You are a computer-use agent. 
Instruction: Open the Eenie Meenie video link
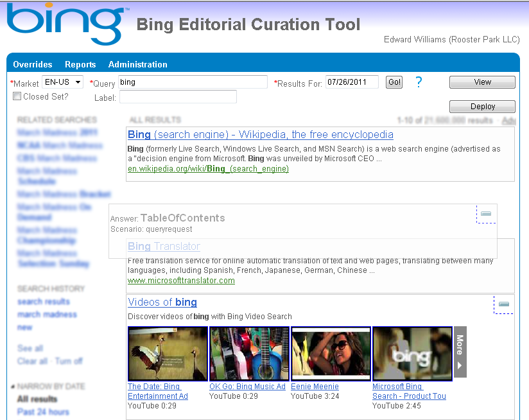(x=315, y=387)
